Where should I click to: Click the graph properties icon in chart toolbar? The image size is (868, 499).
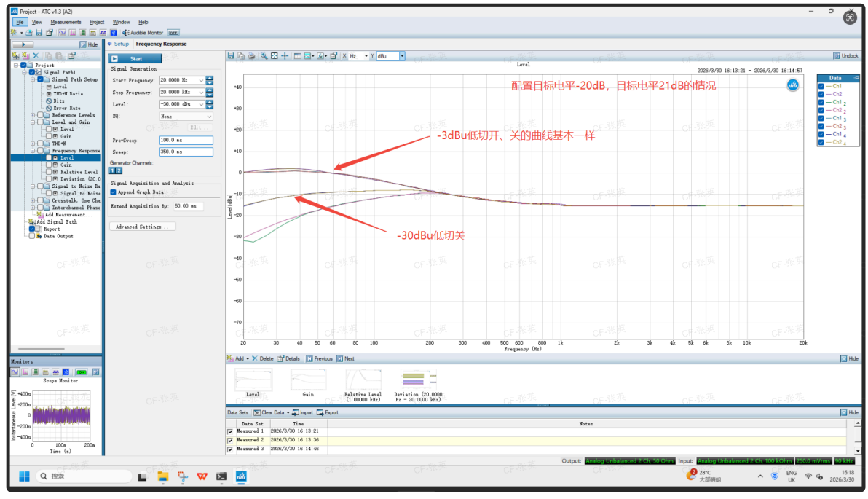coord(334,56)
